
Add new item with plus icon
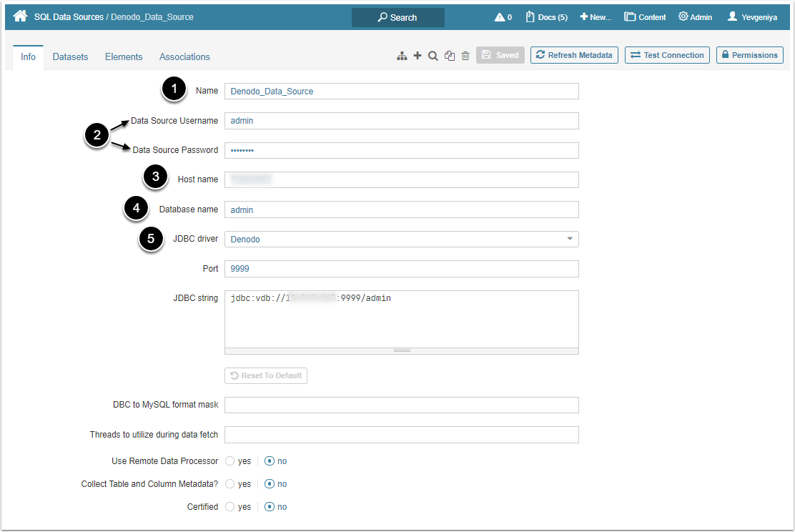coord(418,55)
